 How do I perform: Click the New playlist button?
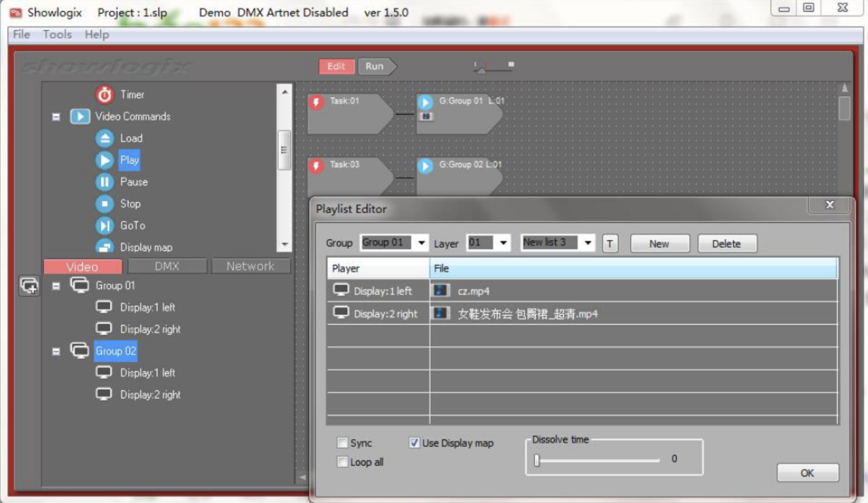[x=659, y=244]
